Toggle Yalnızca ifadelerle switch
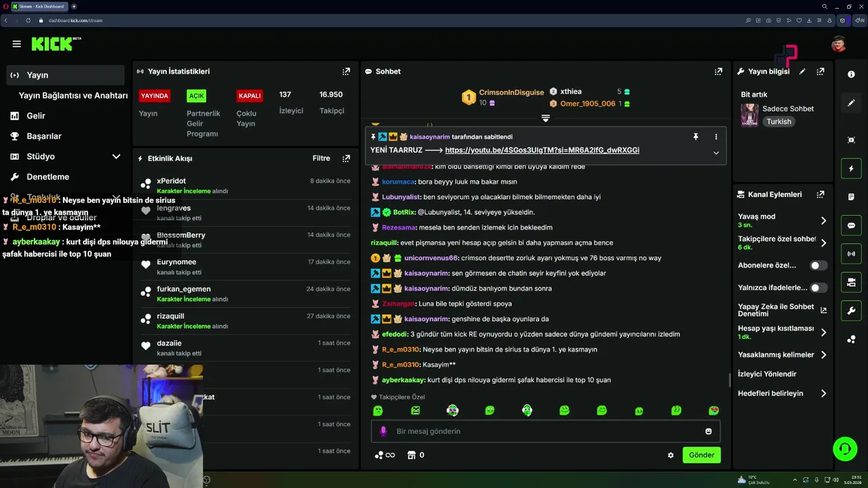 click(818, 288)
